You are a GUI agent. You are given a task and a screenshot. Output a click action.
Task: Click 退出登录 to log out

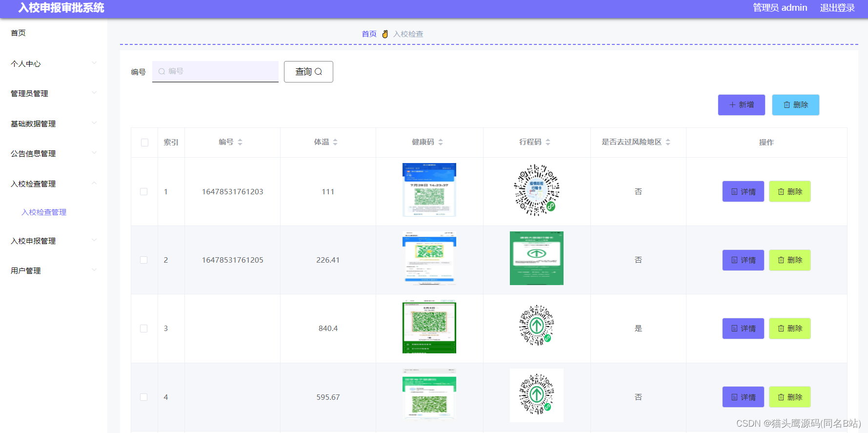tap(837, 8)
